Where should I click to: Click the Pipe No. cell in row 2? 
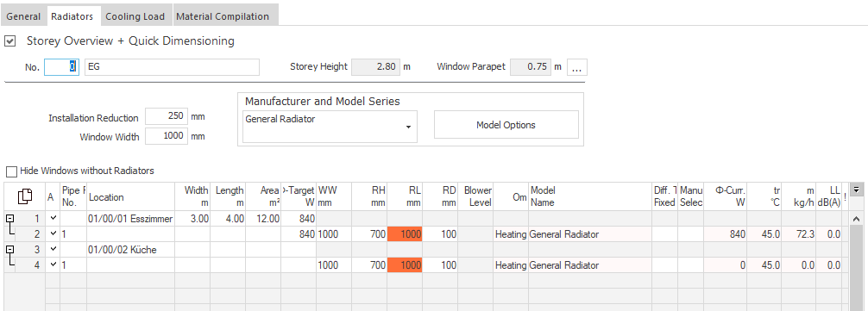click(x=73, y=234)
